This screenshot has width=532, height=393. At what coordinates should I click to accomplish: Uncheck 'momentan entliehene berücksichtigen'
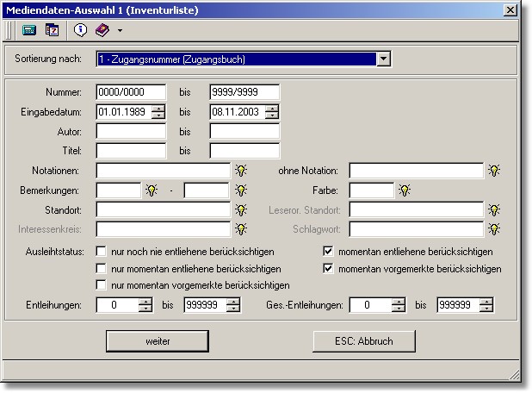point(328,252)
